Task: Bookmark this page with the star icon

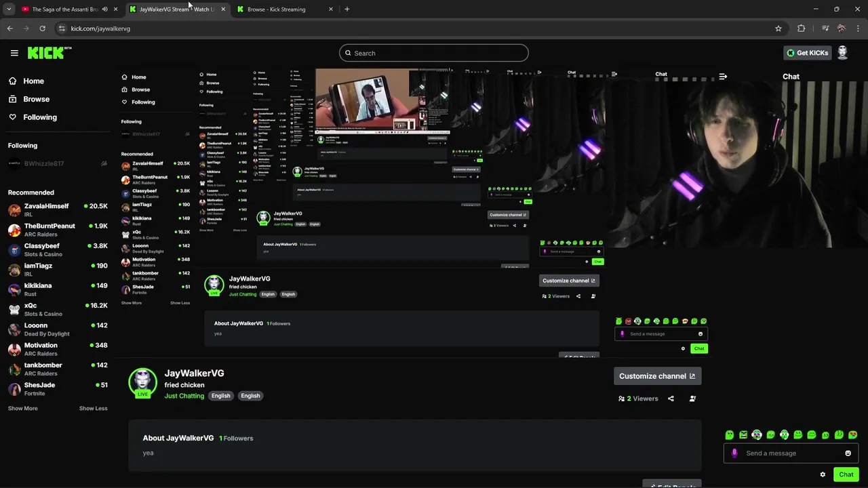Action: point(778,28)
